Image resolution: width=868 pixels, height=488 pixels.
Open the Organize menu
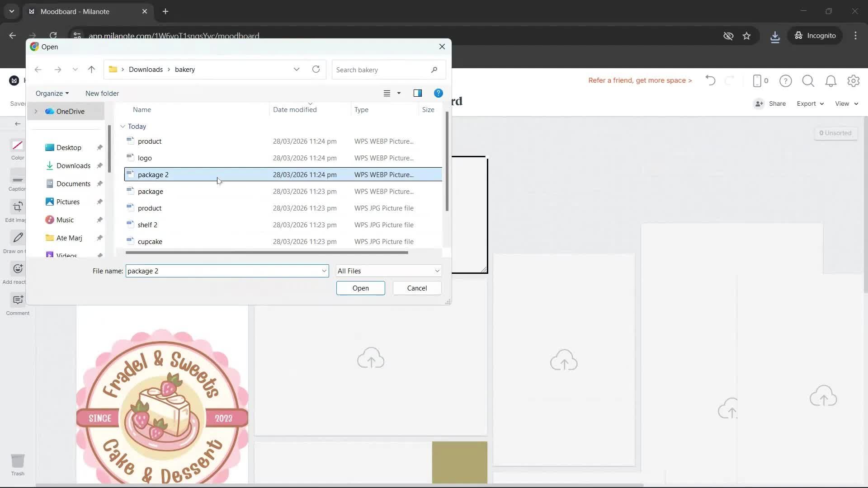coord(52,93)
